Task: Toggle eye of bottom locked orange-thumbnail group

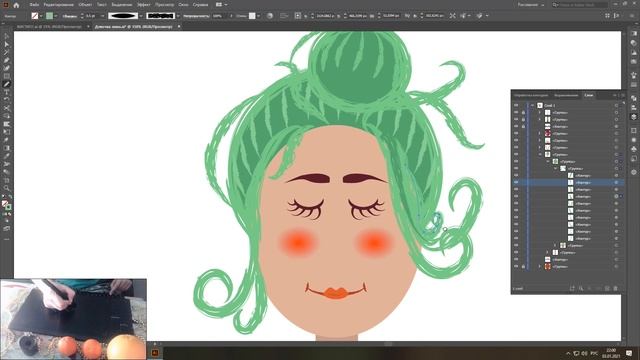Action: click(516, 267)
